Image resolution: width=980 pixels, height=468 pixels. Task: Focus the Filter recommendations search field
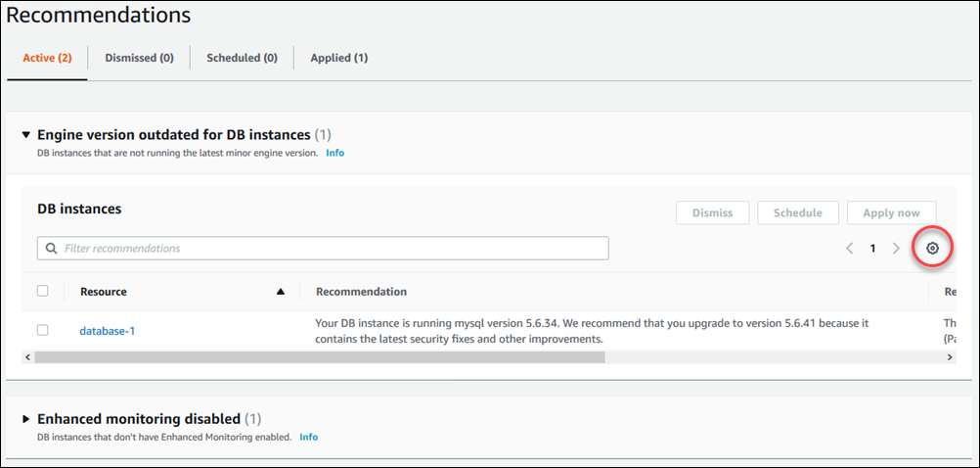click(x=333, y=249)
